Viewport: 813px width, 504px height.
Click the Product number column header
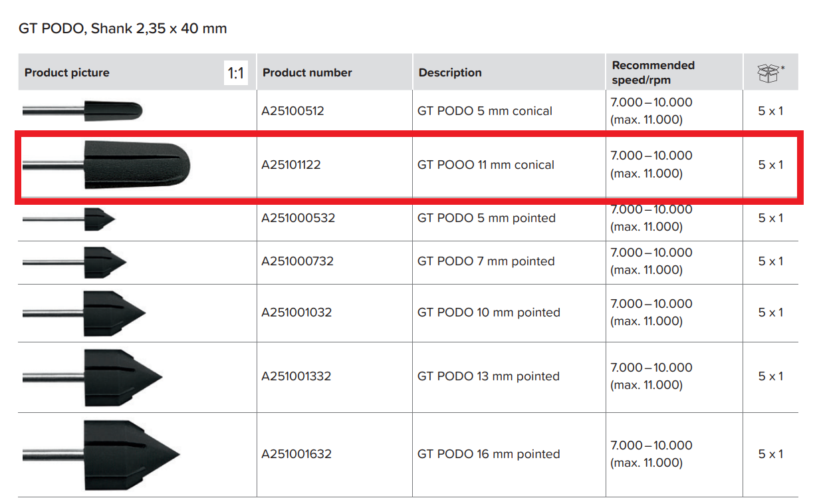pyautogui.click(x=307, y=72)
